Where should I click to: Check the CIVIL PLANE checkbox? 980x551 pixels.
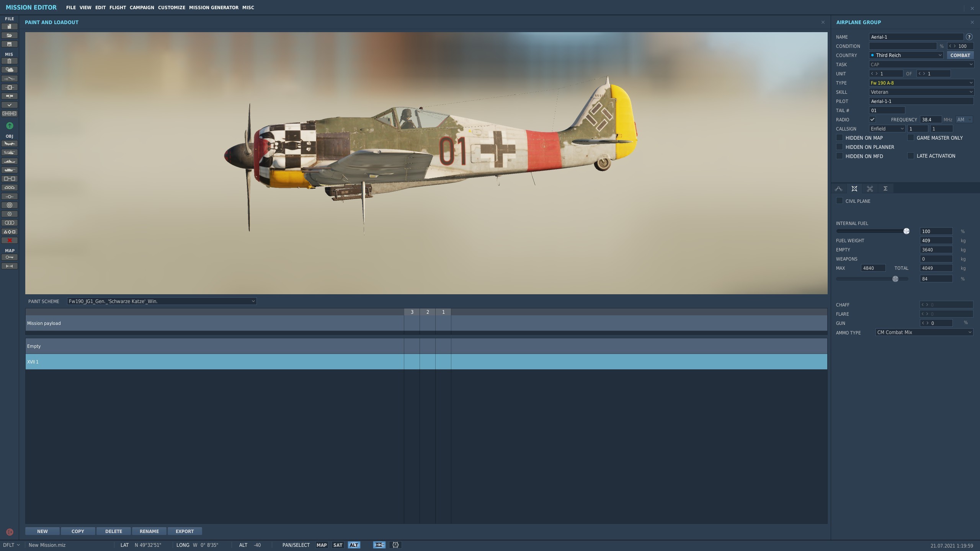pyautogui.click(x=840, y=201)
